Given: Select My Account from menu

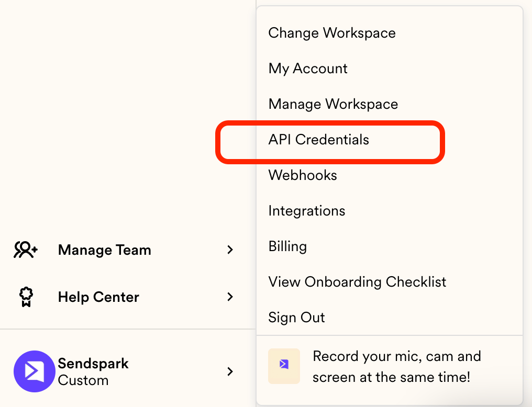Looking at the screenshot, I should [x=308, y=69].
